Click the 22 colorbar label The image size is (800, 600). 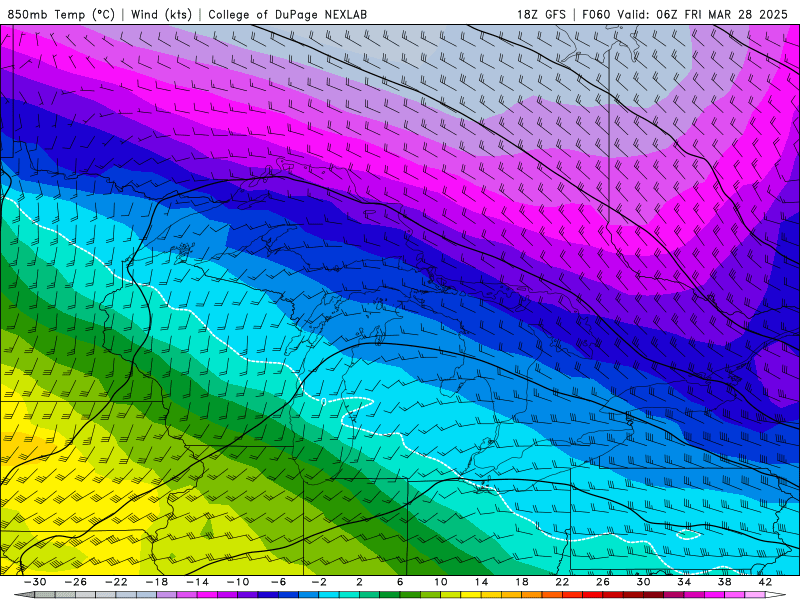562,582
